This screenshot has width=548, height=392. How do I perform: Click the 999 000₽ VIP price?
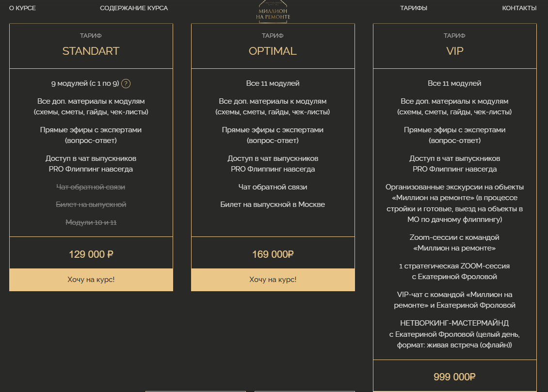454,377
